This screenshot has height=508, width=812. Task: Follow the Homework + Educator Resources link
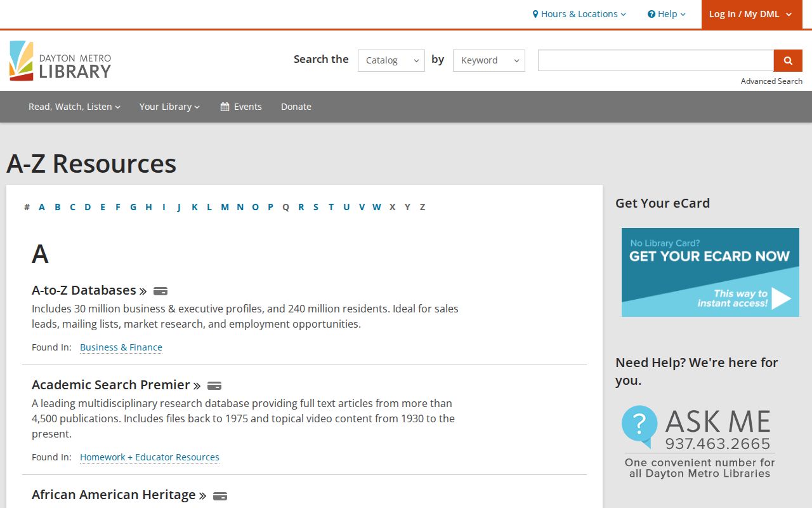(x=150, y=457)
